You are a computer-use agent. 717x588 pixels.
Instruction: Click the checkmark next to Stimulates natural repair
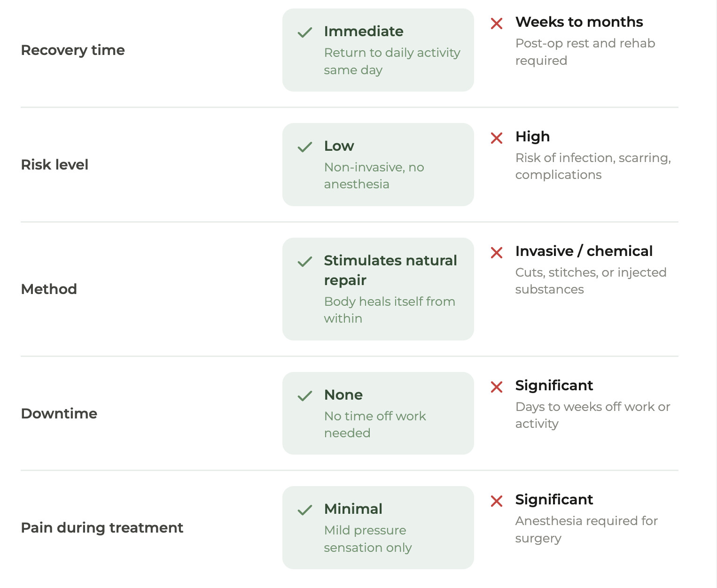point(305,262)
